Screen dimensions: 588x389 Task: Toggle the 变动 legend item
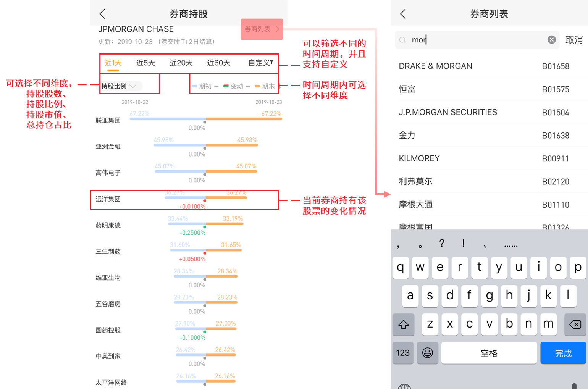click(234, 86)
